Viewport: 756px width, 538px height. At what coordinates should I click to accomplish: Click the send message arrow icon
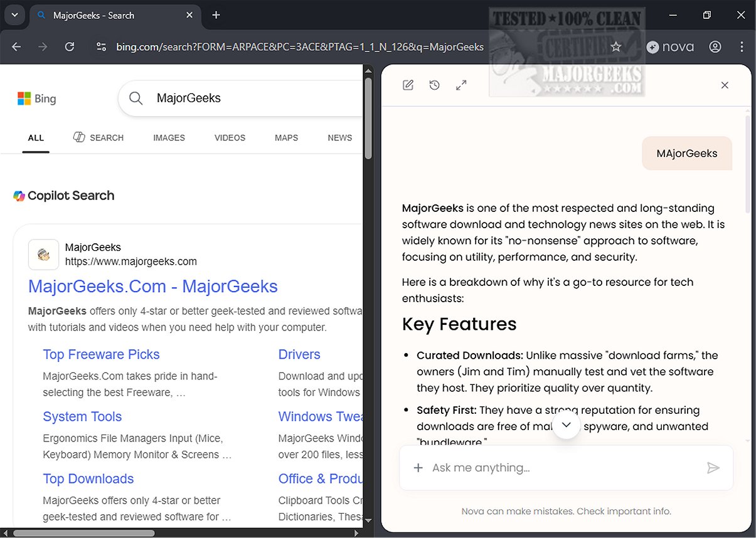coord(713,468)
